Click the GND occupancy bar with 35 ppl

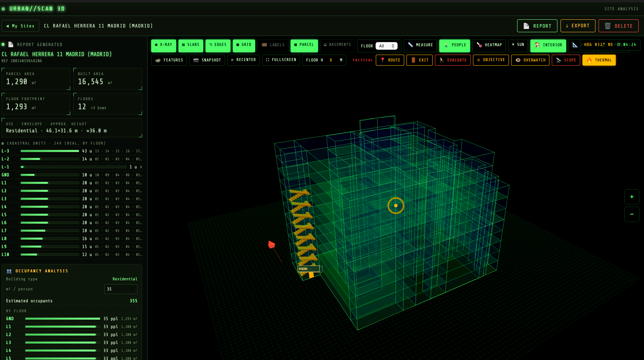pos(63,319)
